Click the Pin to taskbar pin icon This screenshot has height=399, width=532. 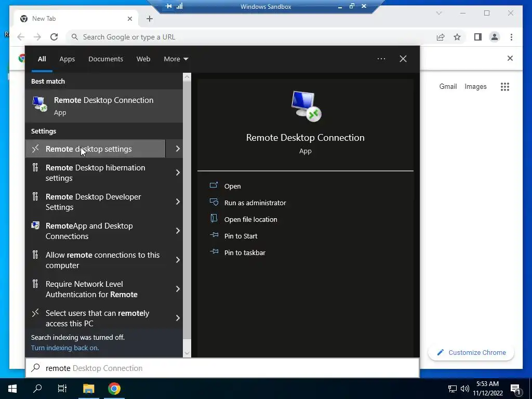click(214, 251)
